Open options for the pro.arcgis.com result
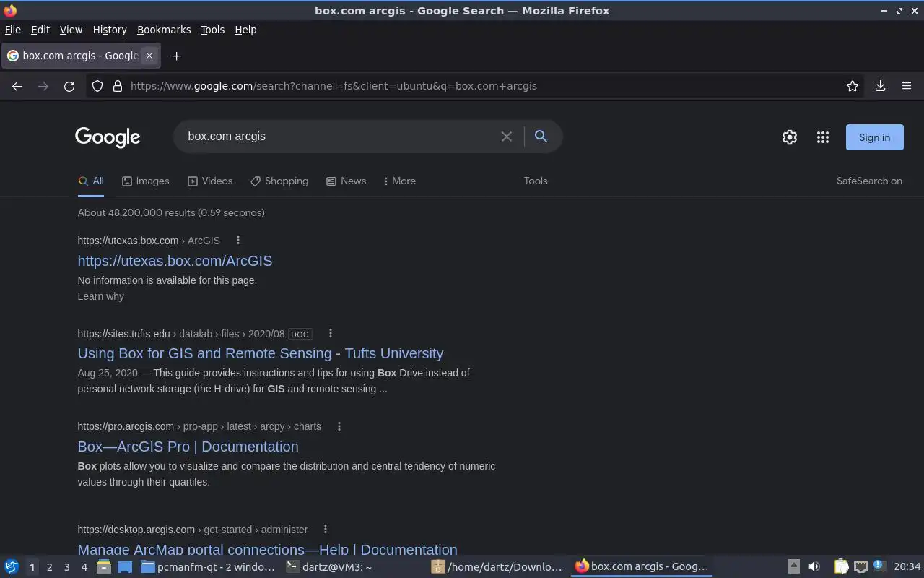The width and height of the screenshot is (924, 578). pos(339,426)
